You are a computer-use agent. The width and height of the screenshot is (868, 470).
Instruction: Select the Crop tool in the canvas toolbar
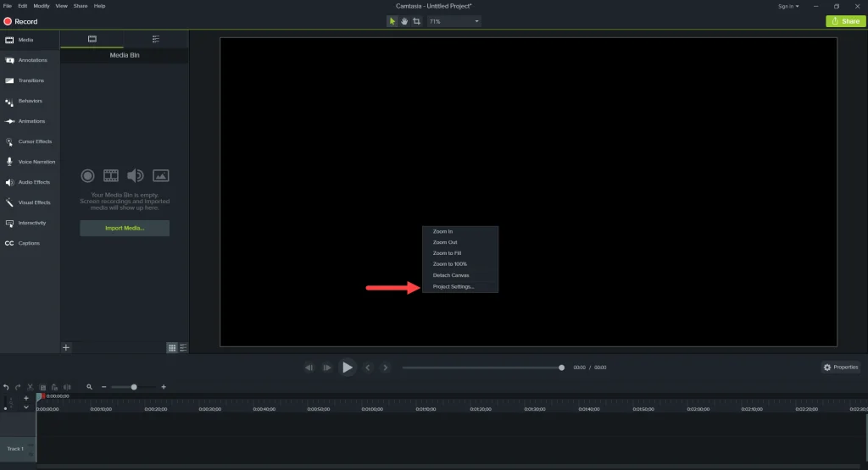[416, 21]
